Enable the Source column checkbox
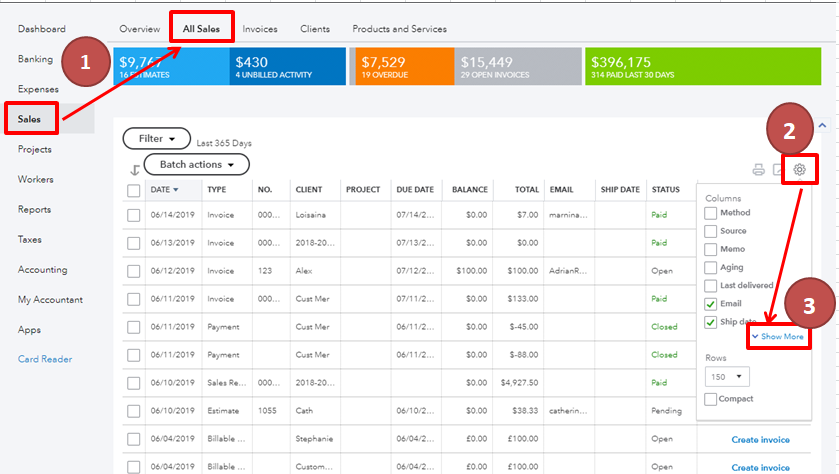Image resolution: width=839 pixels, height=474 pixels. 711,231
